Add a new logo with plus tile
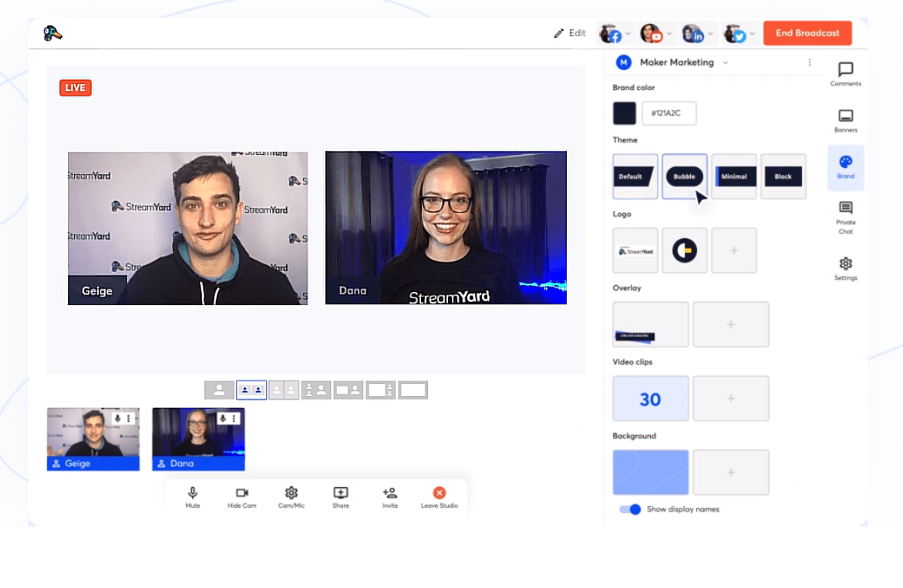Screen dimensions: 903x588 pos(733,250)
